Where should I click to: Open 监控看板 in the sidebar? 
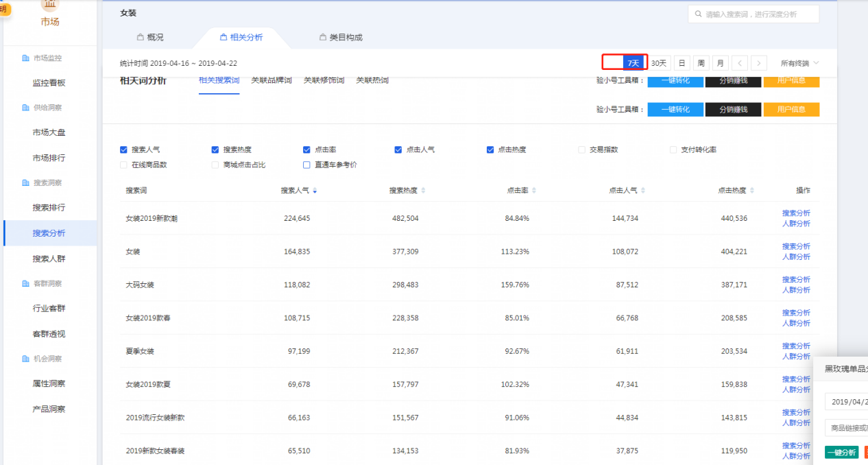click(49, 83)
